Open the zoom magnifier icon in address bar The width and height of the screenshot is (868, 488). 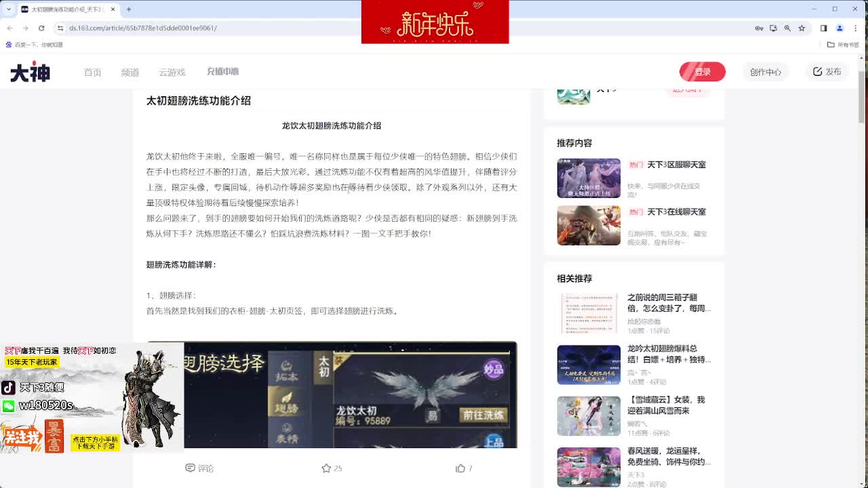coord(788,28)
